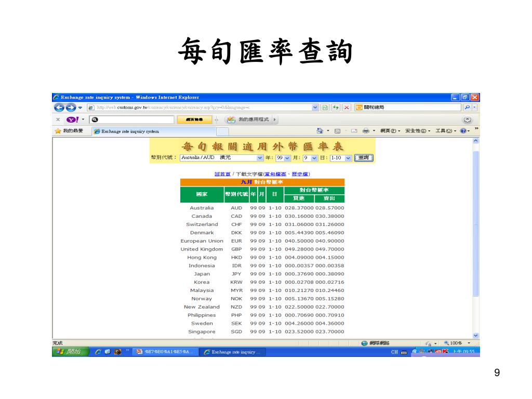
Task: Open the recent pages dropdown beside Forward
Action: (x=80, y=108)
